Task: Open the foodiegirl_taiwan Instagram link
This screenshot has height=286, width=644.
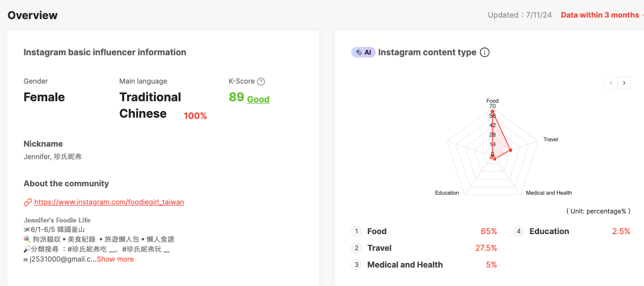Action: pos(109,202)
